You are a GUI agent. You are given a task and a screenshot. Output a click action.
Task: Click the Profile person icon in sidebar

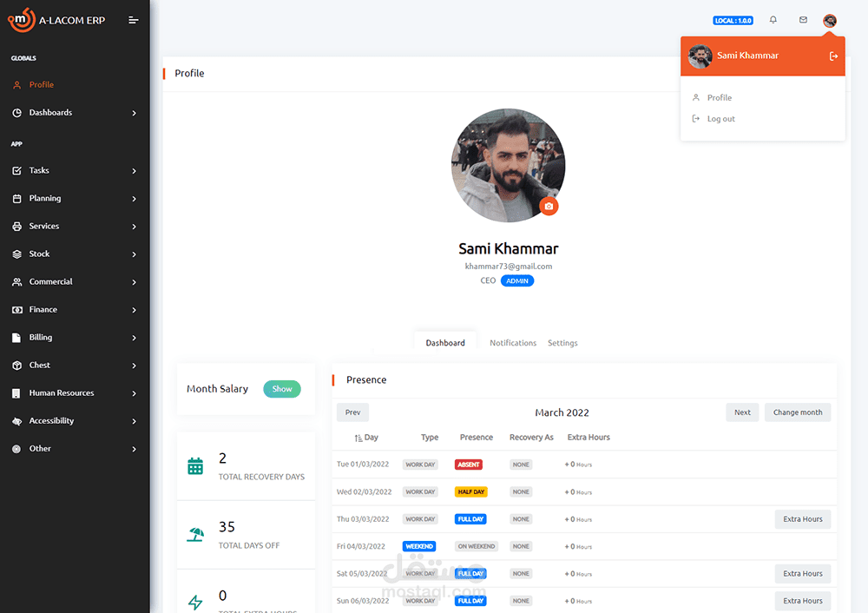pos(17,85)
